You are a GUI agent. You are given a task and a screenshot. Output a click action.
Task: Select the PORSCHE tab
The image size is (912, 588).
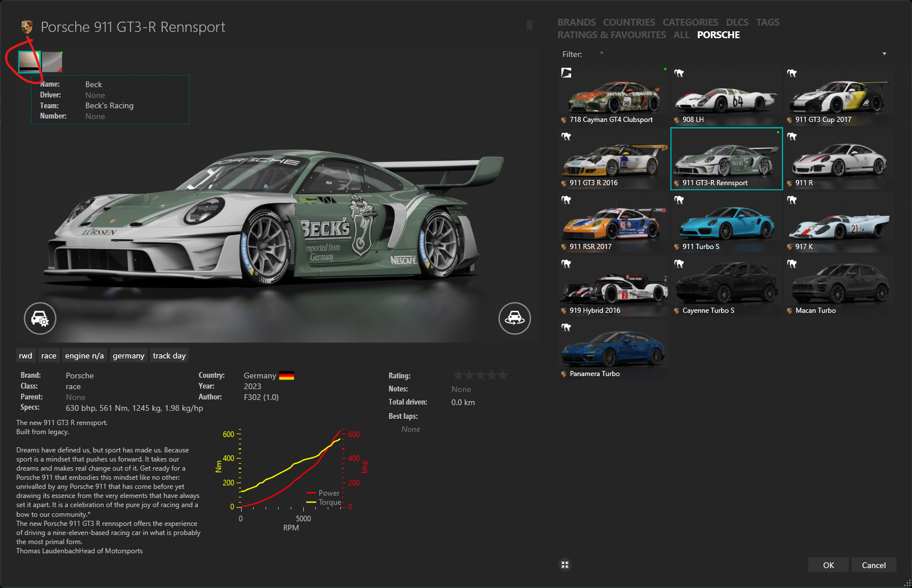point(718,35)
